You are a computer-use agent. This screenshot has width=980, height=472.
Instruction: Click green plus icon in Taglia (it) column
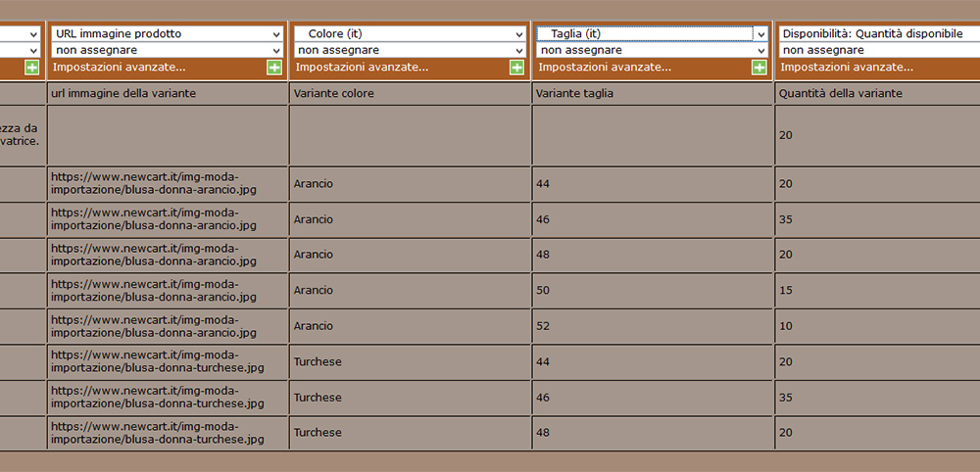(759, 68)
